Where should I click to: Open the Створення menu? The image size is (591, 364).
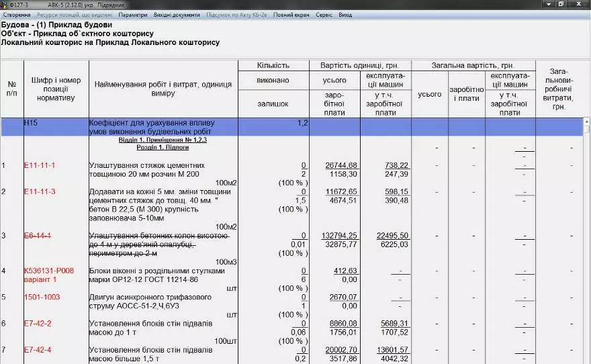[x=17, y=14]
